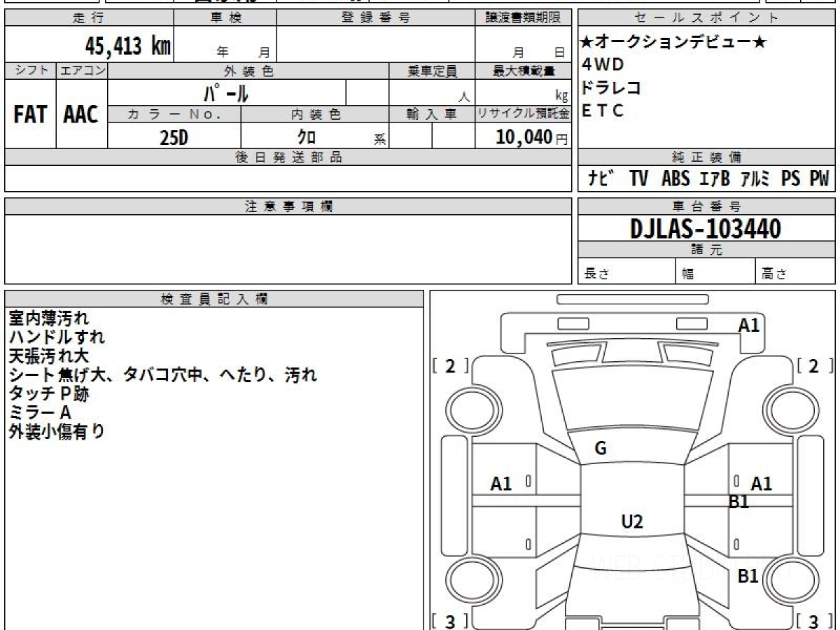
Task: Click the 輸入車 header
Action: [x=432, y=114]
